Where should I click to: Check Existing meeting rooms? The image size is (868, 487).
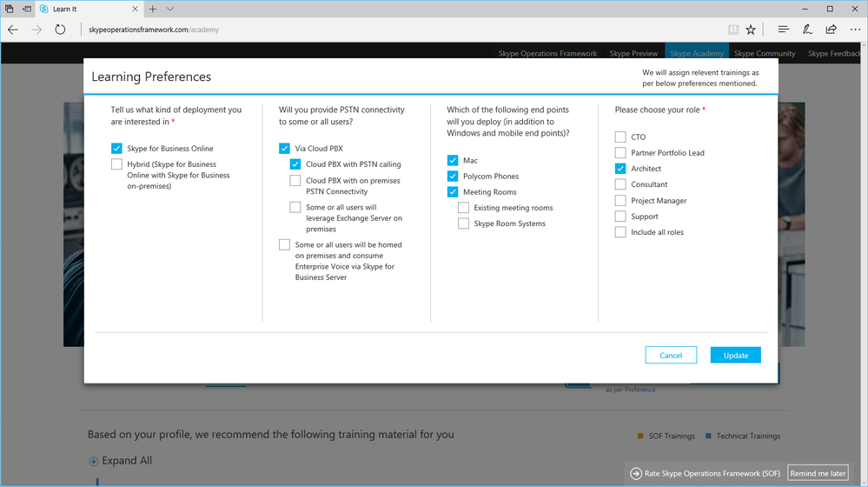(463, 208)
